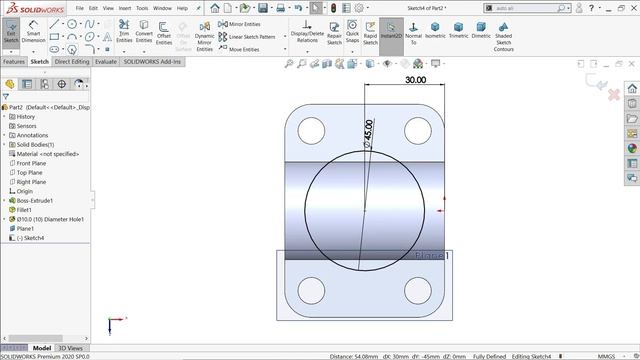This screenshot has height=360, width=640.
Task: Open the Circle tool dropdown arrow
Action: click(80, 24)
